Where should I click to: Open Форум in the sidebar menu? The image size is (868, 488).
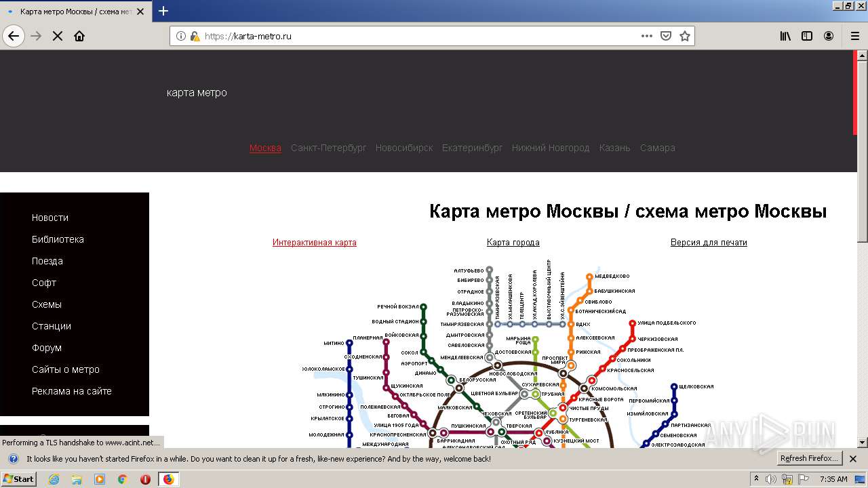[x=47, y=348]
